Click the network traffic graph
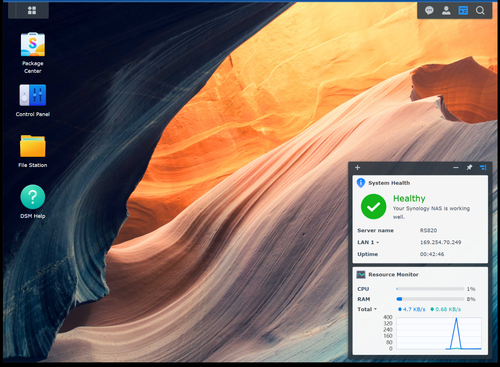This screenshot has width=500, height=367. pyautogui.click(x=439, y=333)
